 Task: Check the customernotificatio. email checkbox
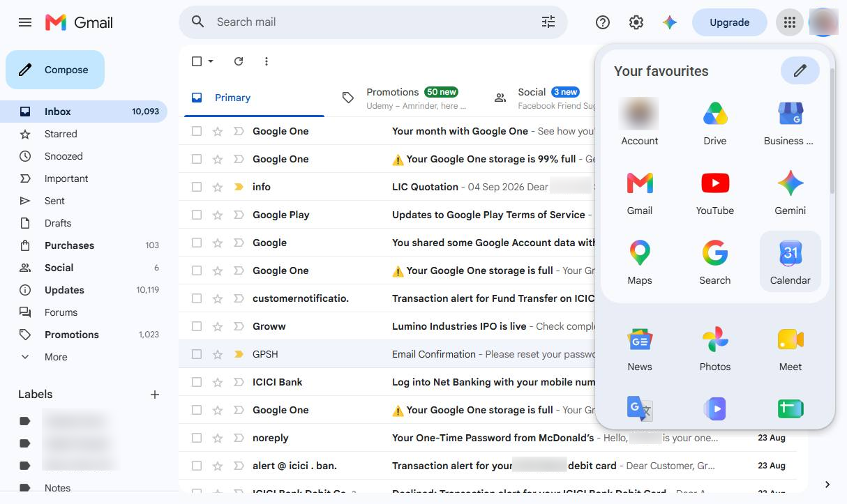pos(197,298)
